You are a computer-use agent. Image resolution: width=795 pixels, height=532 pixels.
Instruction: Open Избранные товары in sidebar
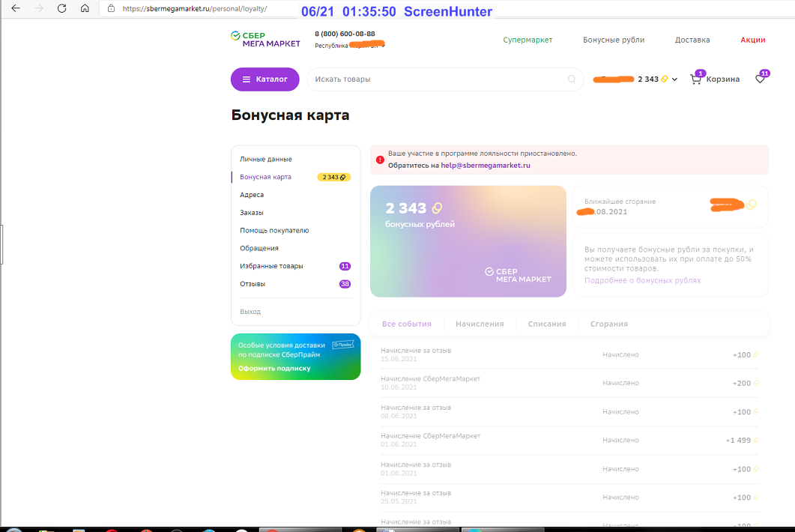click(x=271, y=266)
